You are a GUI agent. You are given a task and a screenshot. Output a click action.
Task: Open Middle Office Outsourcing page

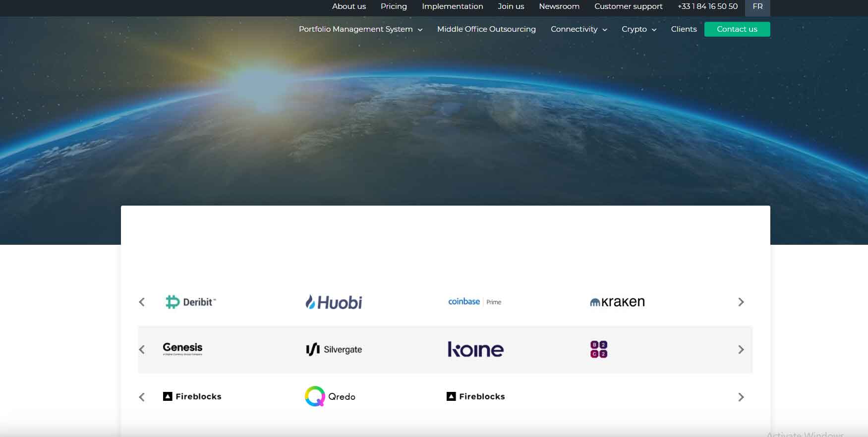[x=486, y=29]
